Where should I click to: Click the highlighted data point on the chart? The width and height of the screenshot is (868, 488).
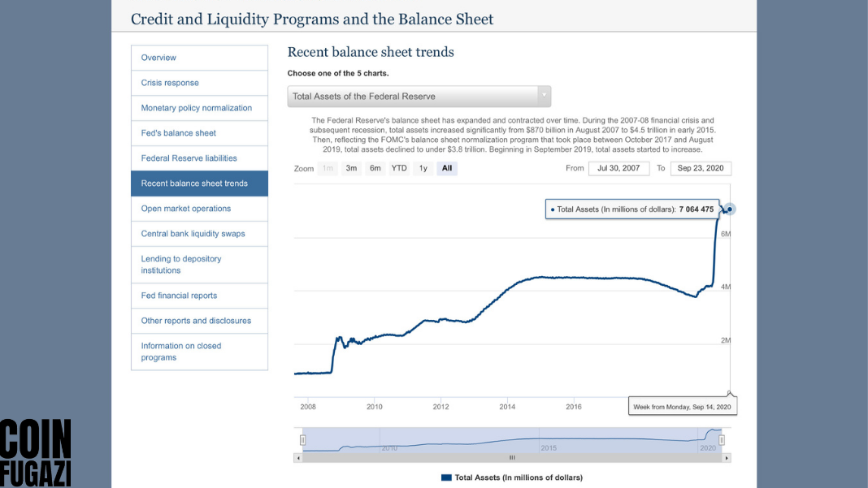(730, 209)
